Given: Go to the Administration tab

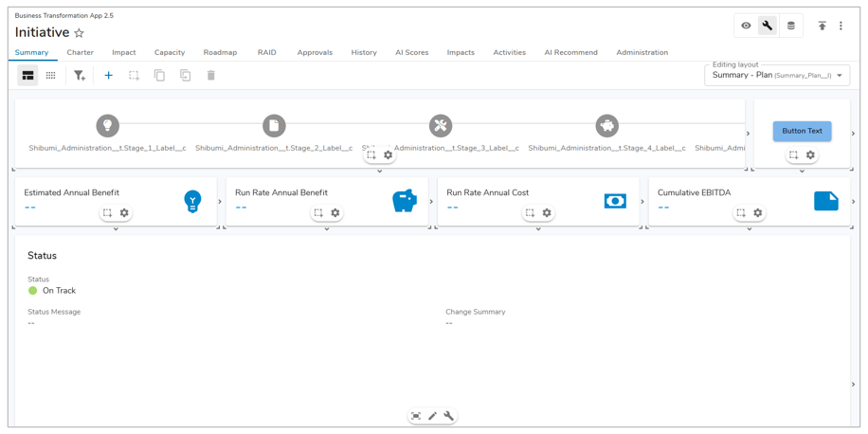Looking at the screenshot, I should pos(642,53).
